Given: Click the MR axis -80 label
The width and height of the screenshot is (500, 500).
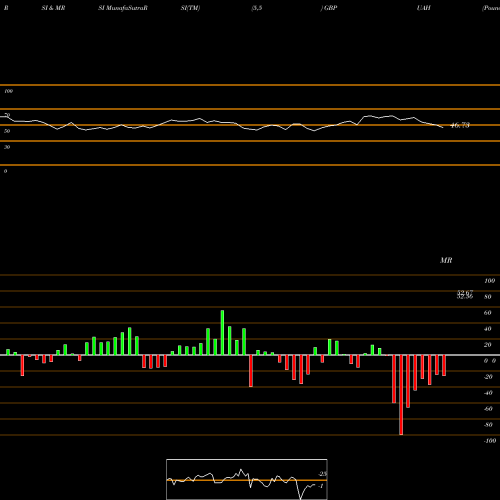Looking at the screenshot, I should point(488,425).
